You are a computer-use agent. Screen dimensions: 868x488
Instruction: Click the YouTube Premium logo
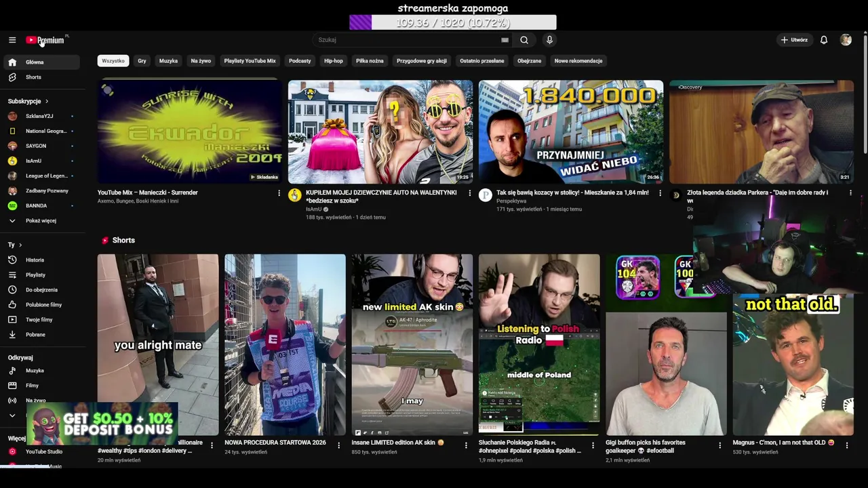tap(45, 40)
